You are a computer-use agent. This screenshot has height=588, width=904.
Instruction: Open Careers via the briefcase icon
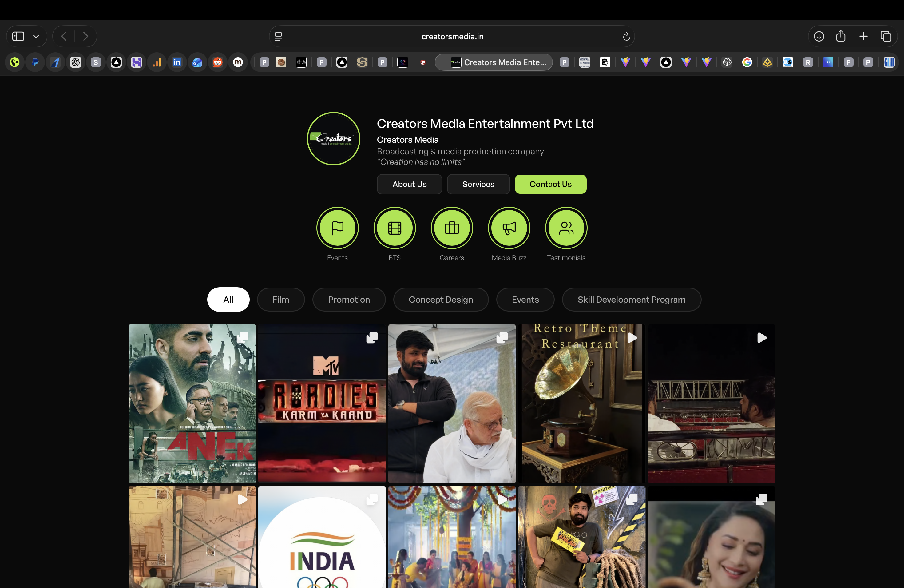pos(452,228)
